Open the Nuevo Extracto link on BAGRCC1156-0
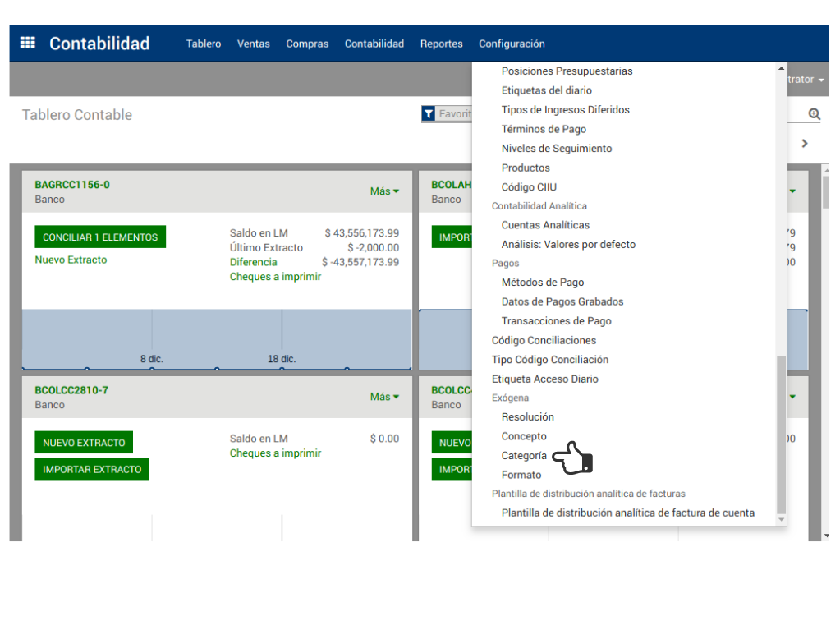The height and width of the screenshot is (630, 840). click(x=71, y=260)
